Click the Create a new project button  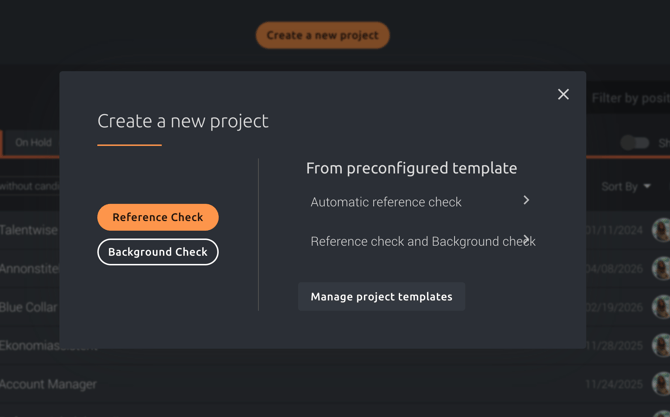click(x=322, y=35)
